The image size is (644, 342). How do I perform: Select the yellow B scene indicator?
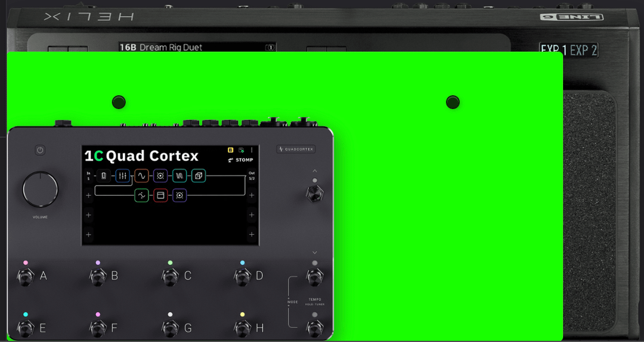[231, 150]
